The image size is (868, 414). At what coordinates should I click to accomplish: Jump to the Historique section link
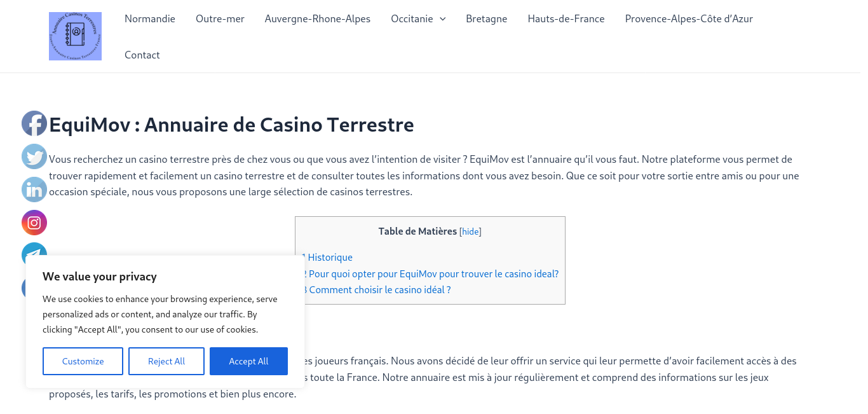pyautogui.click(x=328, y=258)
